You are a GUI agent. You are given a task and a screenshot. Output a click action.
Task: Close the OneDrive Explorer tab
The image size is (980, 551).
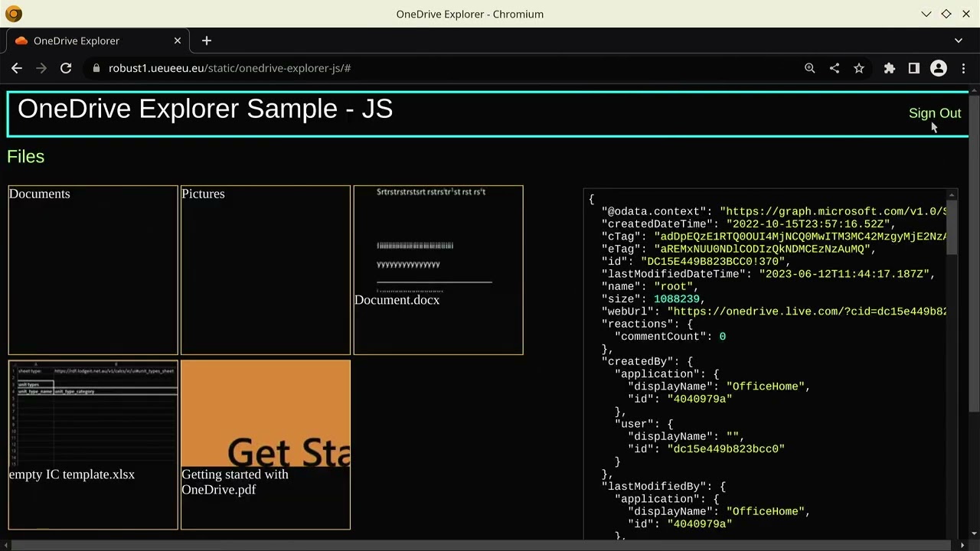pyautogui.click(x=178, y=41)
